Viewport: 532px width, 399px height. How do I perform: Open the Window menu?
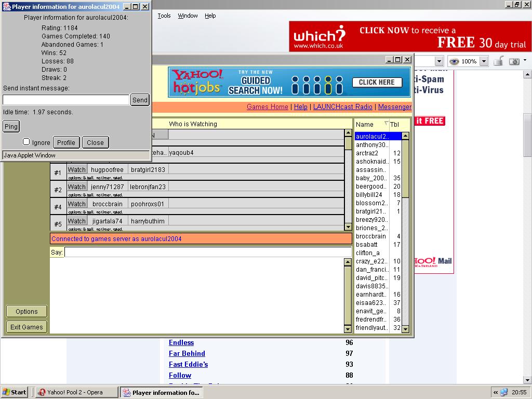(188, 16)
